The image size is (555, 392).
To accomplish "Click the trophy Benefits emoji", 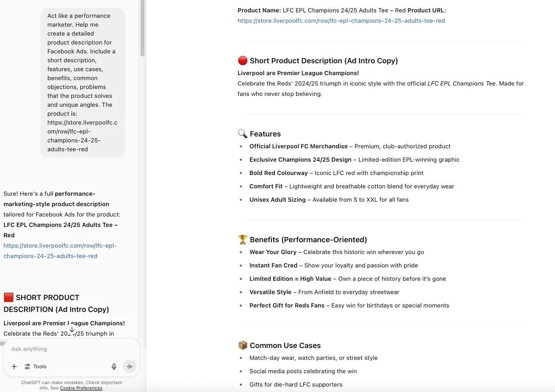I will point(242,240).
